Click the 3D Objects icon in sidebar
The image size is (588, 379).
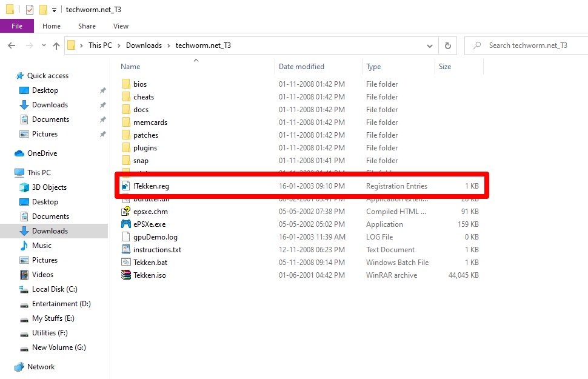click(24, 187)
